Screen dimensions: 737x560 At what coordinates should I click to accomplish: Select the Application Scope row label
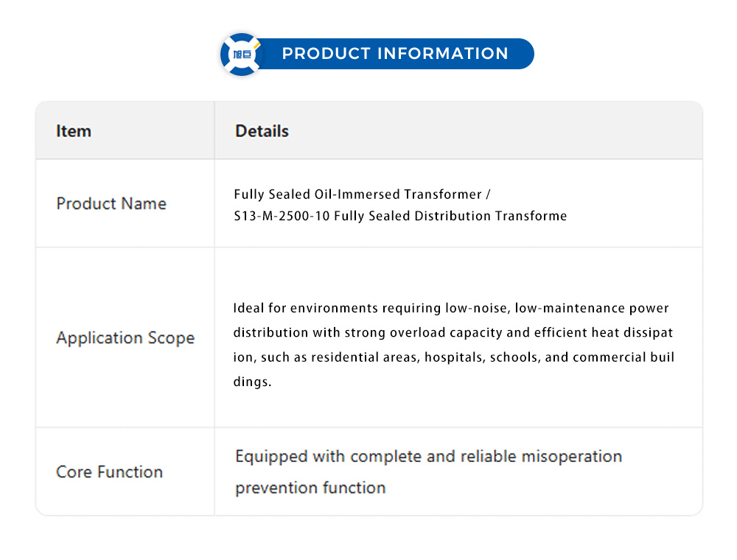tap(125, 338)
